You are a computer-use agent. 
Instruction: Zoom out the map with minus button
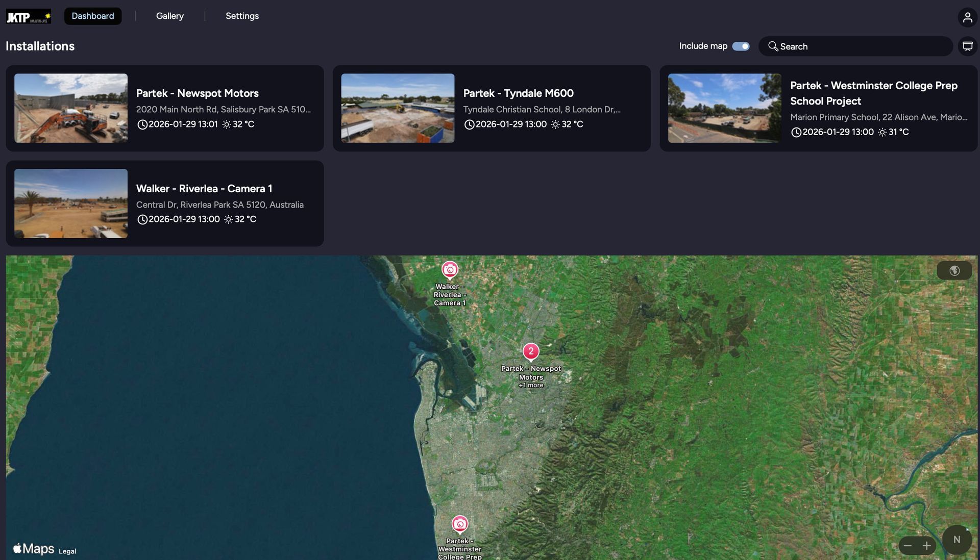point(908,546)
